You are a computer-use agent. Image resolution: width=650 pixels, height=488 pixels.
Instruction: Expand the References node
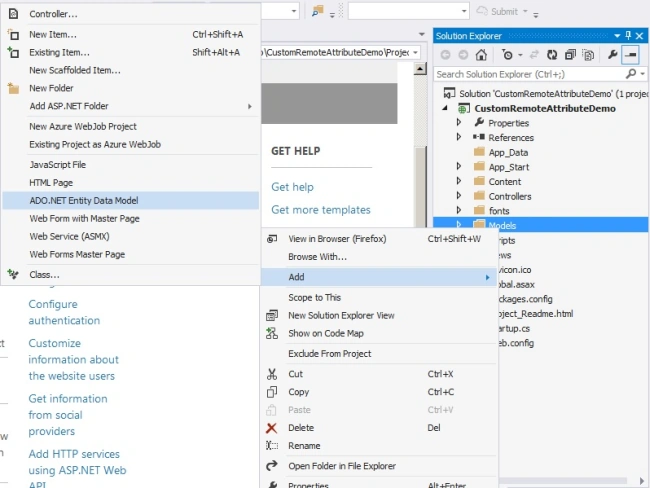click(x=458, y=137)
